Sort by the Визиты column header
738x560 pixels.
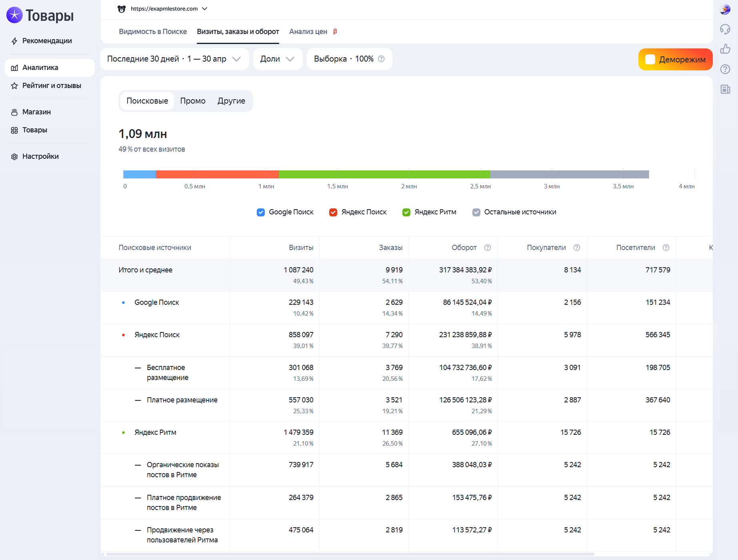pos(301,248)
